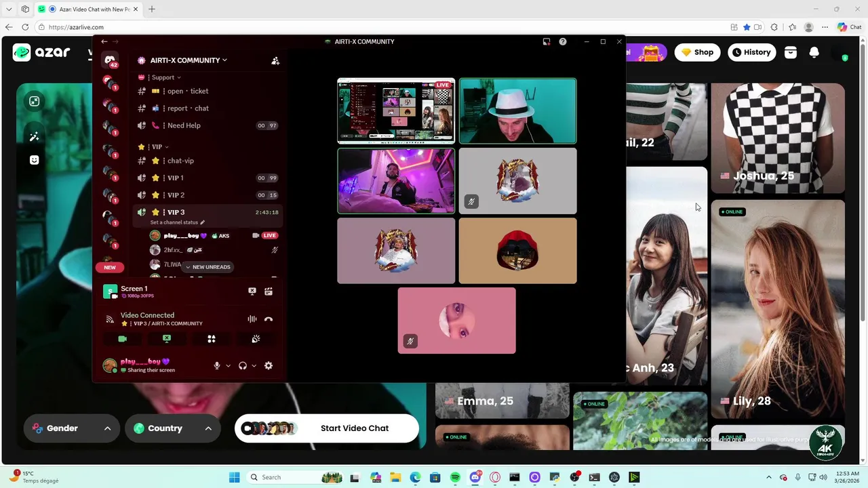Open stream clips icon beside Screen 1
This screenshot has width=868, height=488.
[269, 291]
